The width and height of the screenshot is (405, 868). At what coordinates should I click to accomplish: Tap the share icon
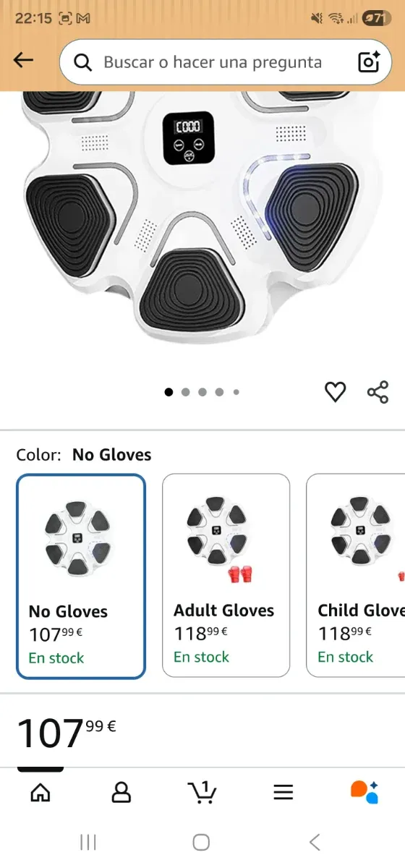[x=378, y=392]
